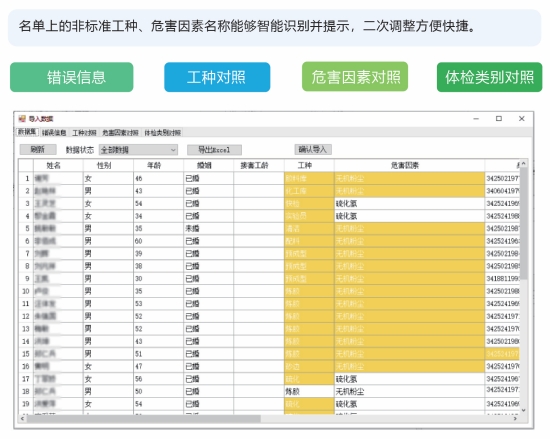Minimize the 导入数据 window
The image size is (550, 439).
476,119
